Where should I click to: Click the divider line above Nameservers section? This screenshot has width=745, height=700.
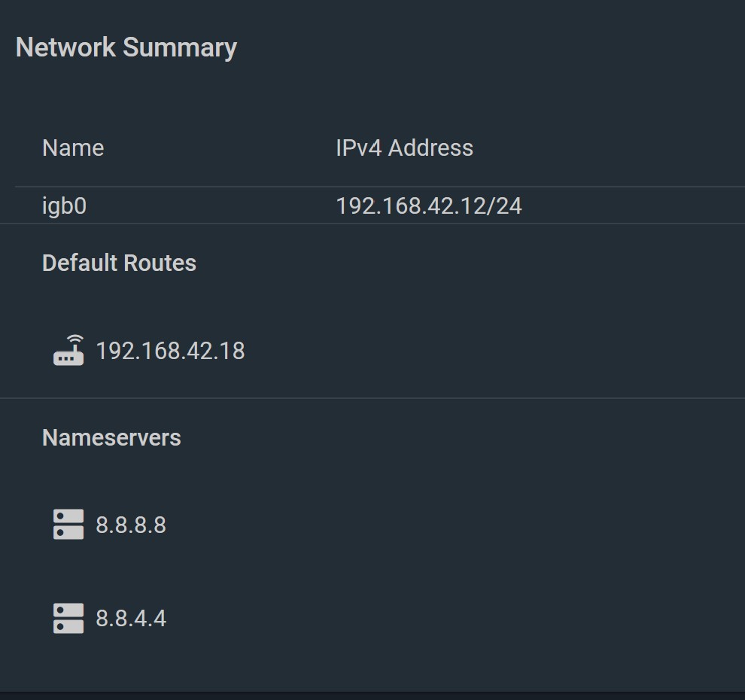click(372, 398)
